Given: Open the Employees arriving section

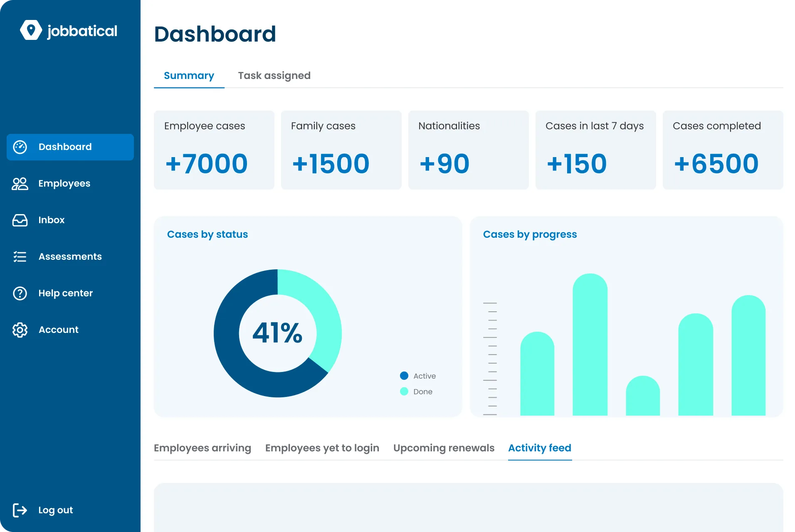Looking at the screenshot, I should click(x=202, y=448).
